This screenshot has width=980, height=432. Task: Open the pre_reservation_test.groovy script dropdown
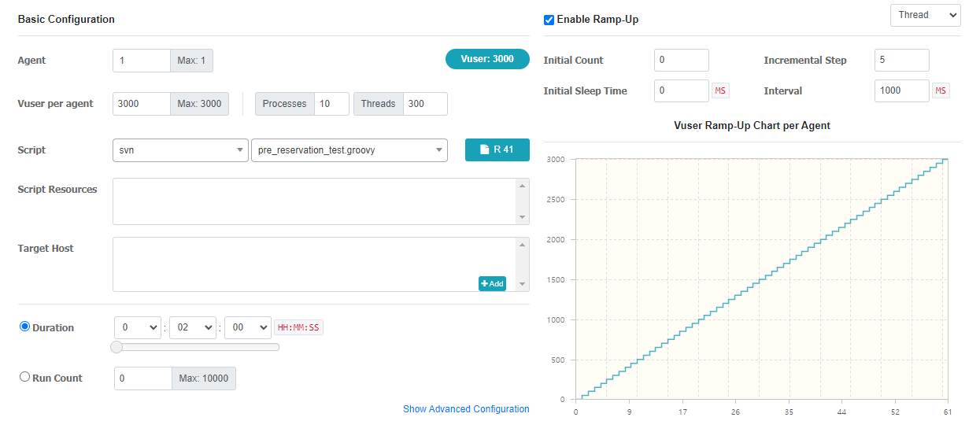[x=349, y=150]
